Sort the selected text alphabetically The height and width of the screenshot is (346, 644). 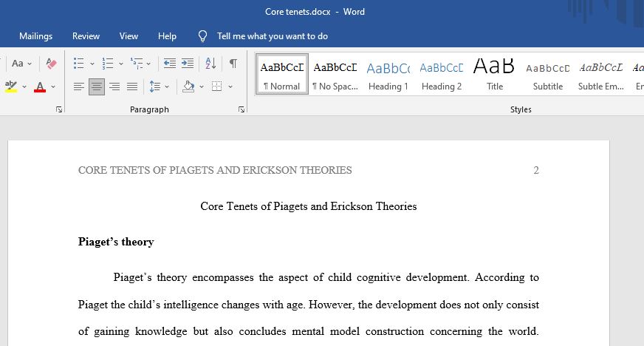[210, 64]
